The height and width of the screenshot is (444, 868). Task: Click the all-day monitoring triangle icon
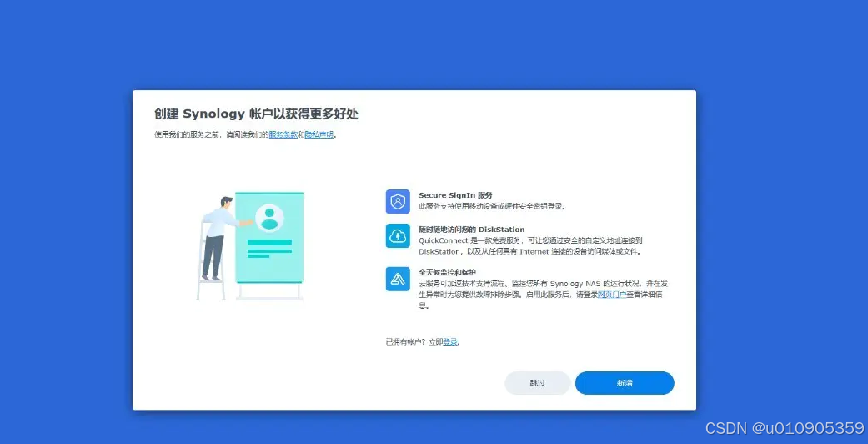pyautogui.click(x=398, y=278)
